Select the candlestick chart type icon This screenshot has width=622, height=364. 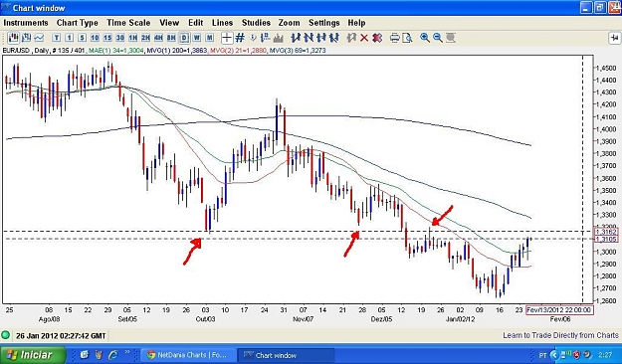point(14,38)
